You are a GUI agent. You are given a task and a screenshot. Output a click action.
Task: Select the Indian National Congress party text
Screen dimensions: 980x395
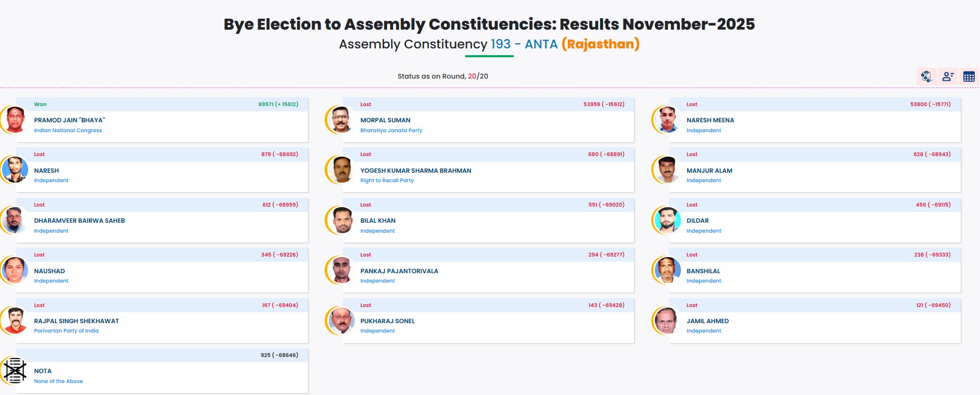[68, 131]
